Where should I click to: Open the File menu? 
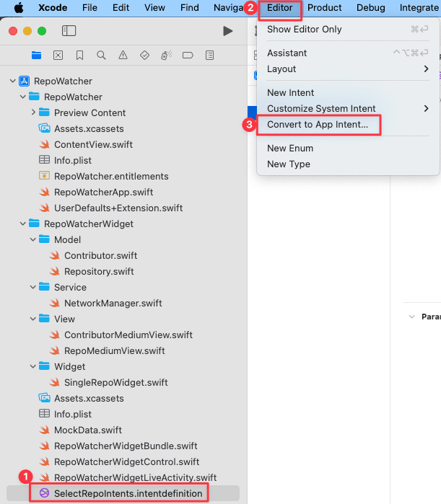[x=89, y=8]
